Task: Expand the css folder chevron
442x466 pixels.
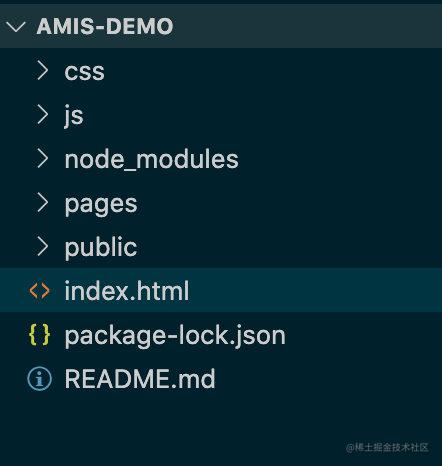Action: pos(43,70)
